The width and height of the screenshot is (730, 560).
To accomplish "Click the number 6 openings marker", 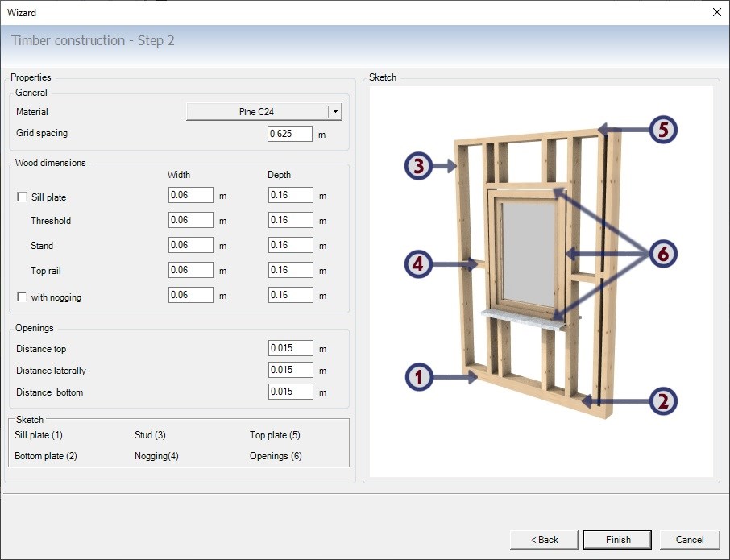I will point(662,254).
